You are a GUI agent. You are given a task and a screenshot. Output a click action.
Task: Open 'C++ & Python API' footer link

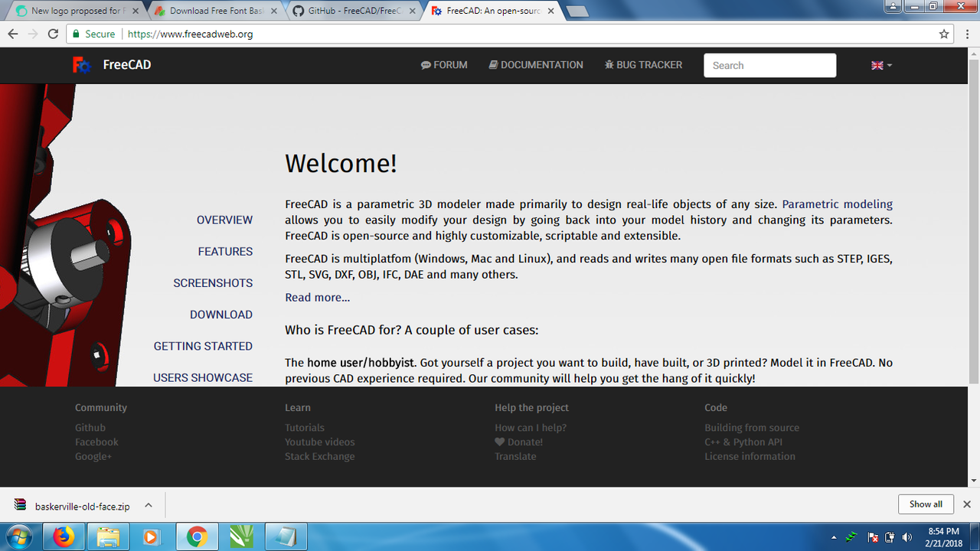tap(743, 442)
